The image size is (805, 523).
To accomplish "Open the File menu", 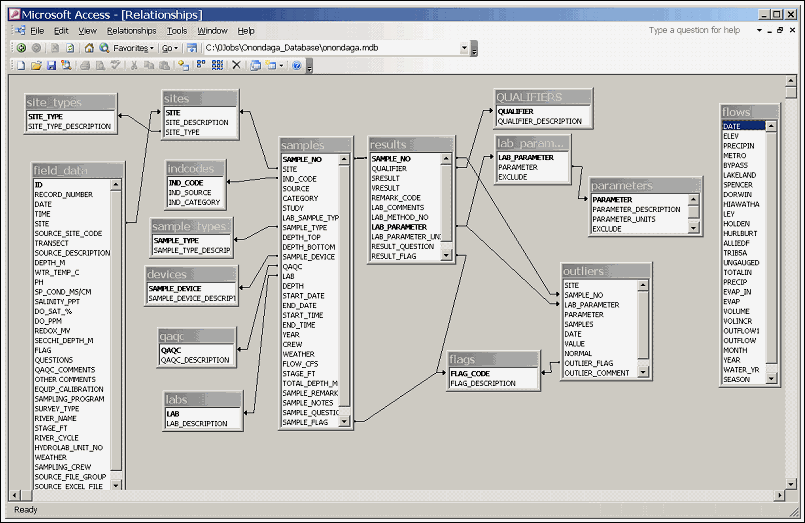I will [x=37, y=31].
